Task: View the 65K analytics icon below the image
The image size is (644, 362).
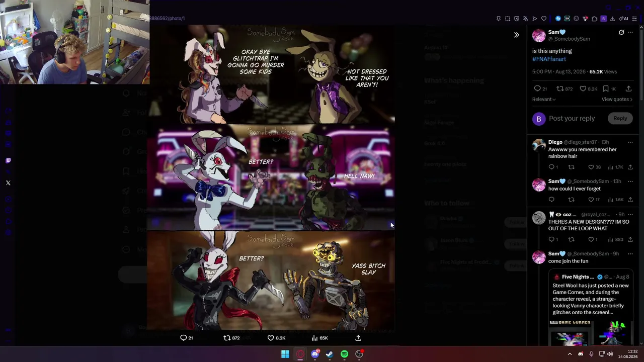Action: (x=319, y=338)
